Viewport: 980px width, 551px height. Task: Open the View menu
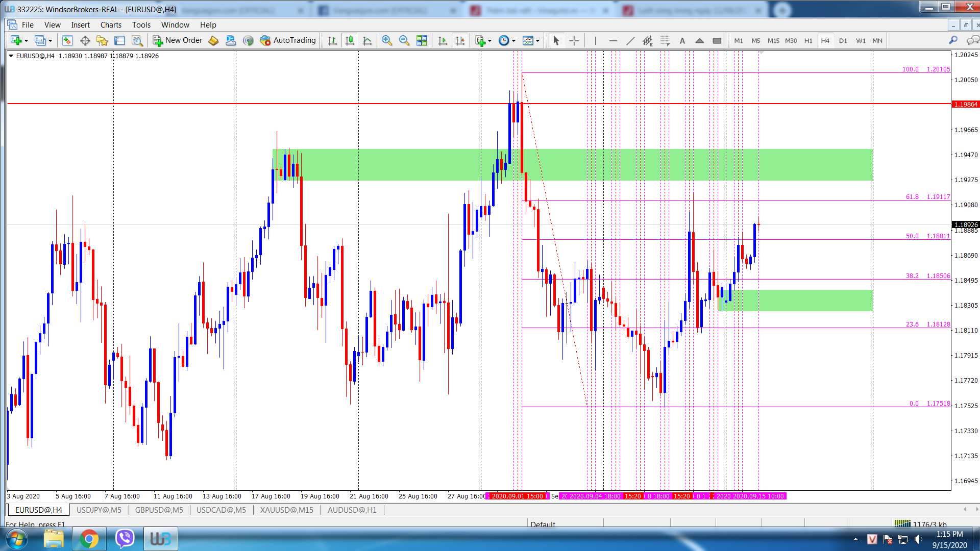click(x=52, y=24)
